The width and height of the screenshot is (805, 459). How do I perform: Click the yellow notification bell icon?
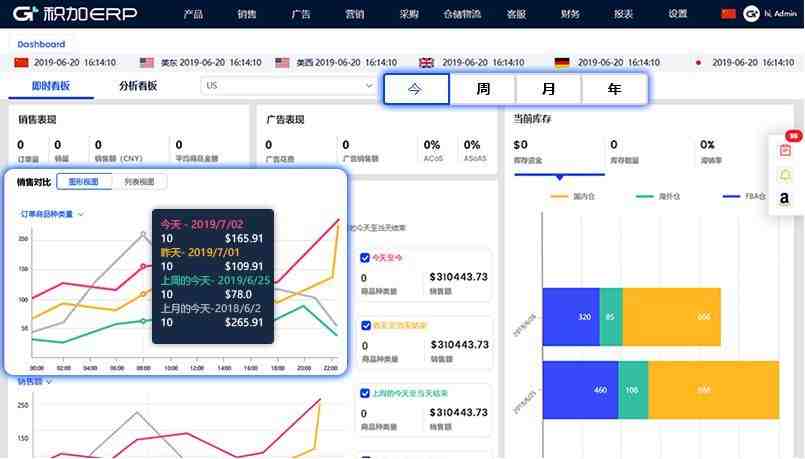pos(785,175)
